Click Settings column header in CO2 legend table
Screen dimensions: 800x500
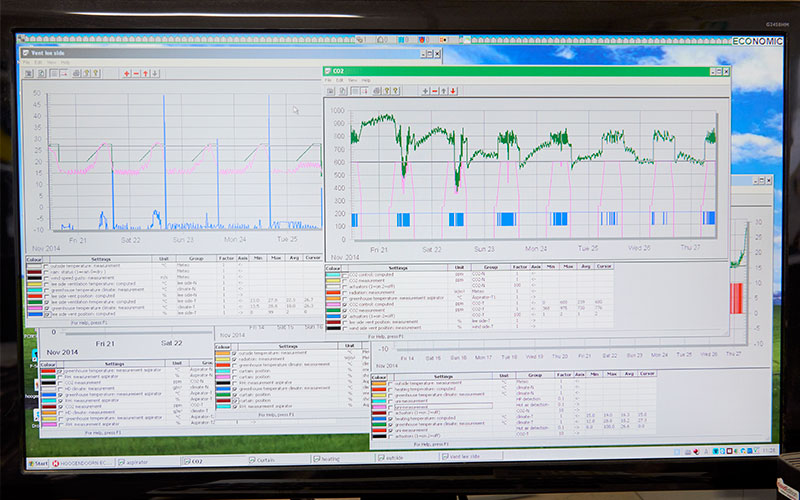pos(398,268)
